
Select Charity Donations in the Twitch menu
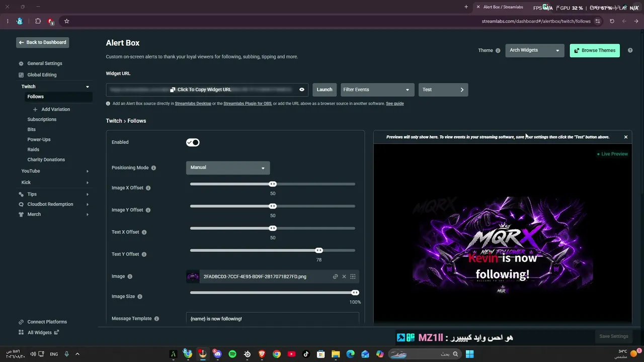click(46, 159)
